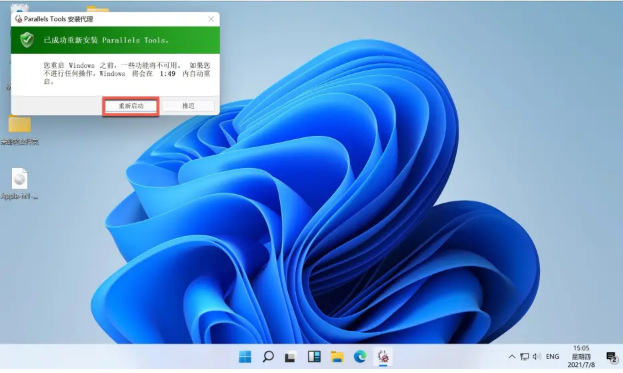Close the Parallels Tools installer dialog
623x373 pixels.
[x=211, y=19]
